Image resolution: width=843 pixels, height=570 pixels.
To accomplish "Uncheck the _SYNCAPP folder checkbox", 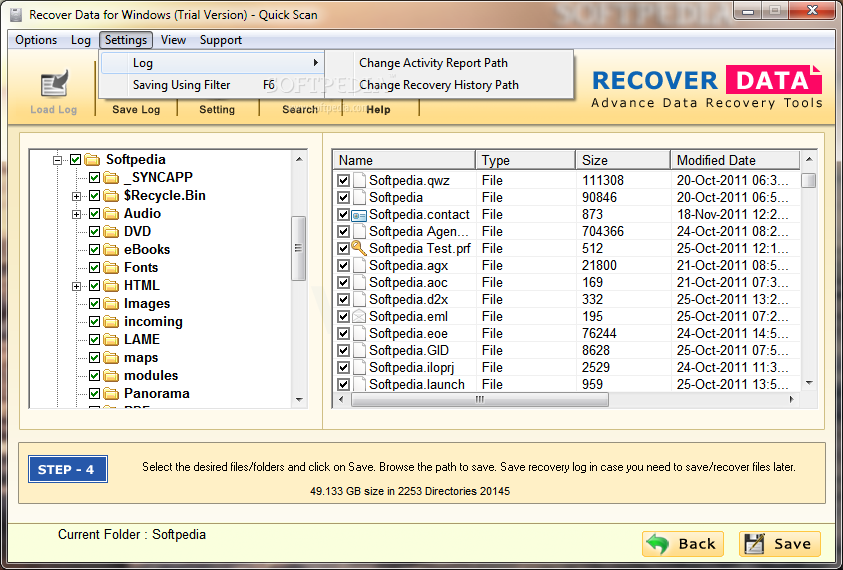I will click(x=95, y=177).
